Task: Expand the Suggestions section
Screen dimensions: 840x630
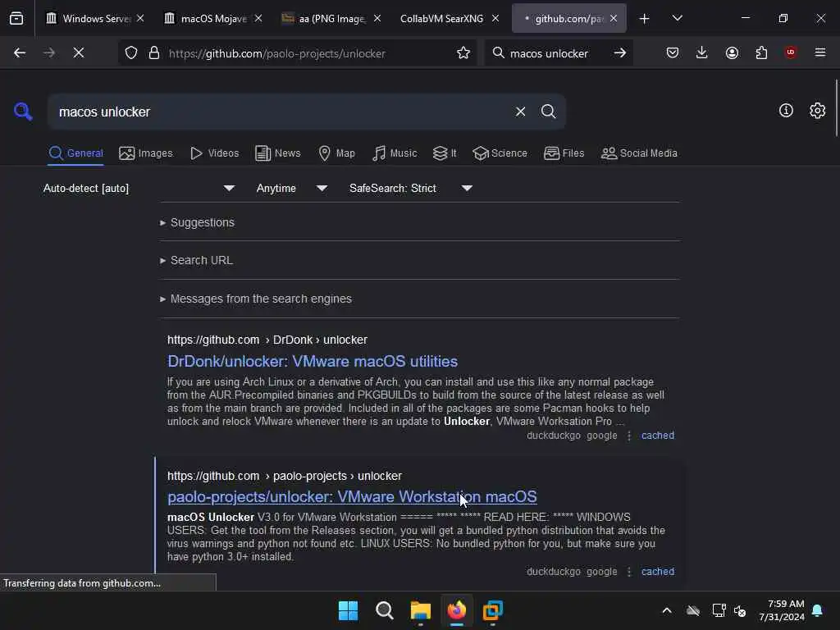Action: click(197, 222)
